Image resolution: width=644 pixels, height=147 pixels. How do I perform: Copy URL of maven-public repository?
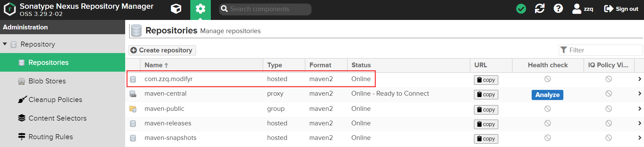[x=486, y=110]
